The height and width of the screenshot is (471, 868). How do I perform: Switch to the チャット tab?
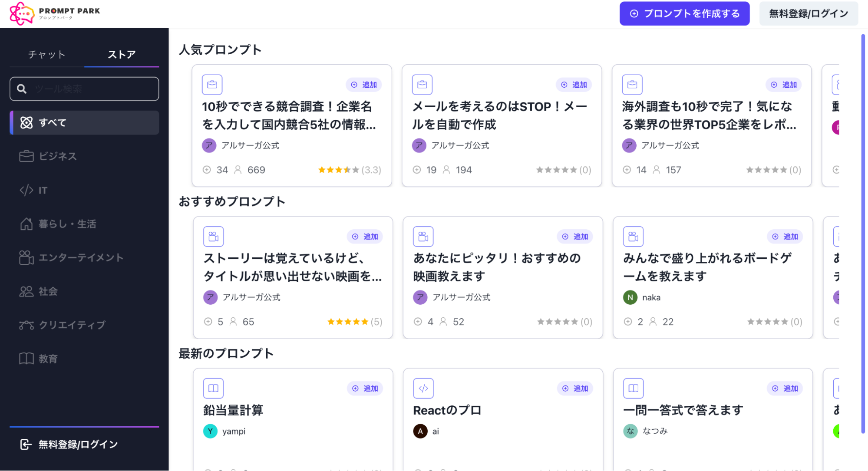pos(47,55)
